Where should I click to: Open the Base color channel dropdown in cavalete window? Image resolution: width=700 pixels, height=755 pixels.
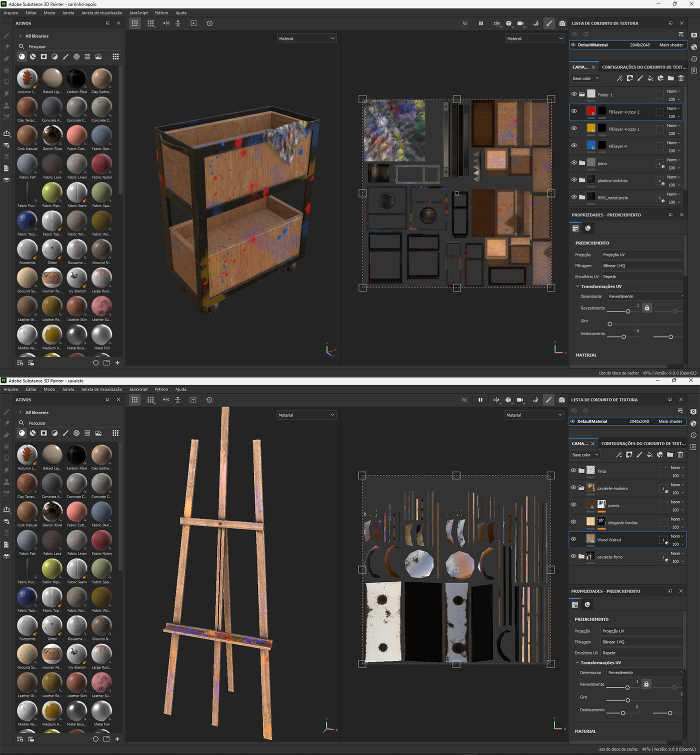[585, 454]
